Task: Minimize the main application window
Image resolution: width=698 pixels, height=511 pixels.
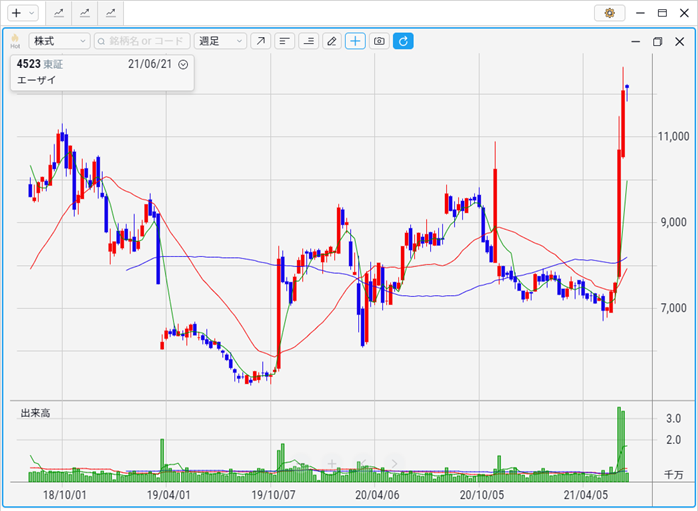Action: click(x=641, y=13)
